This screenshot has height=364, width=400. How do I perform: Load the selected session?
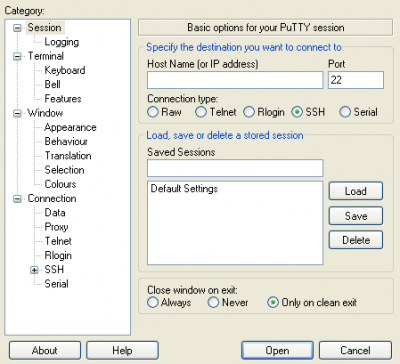click(356, 191)
